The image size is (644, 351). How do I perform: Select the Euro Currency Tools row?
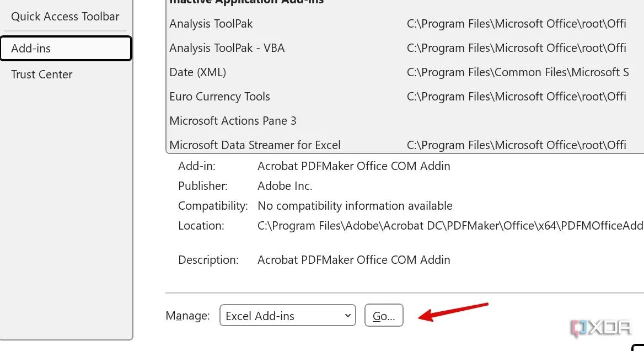click(x=405, y=97)
